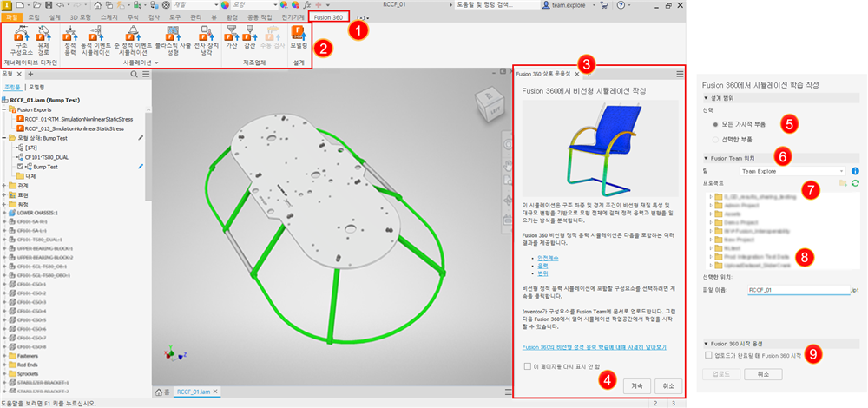Open the 유체 경로 tool
Screen dimensions: 868x408
[x=43, y=42]
